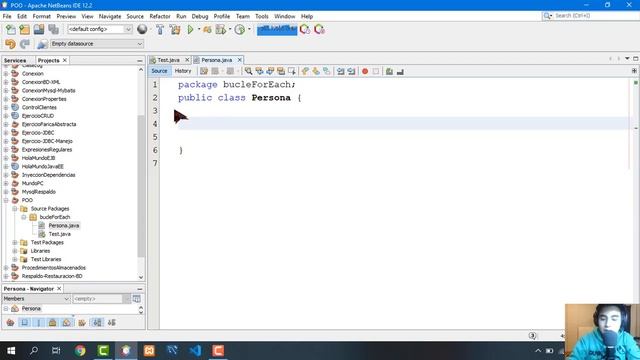This screenshot has height=360, width=640.
Task: Click the Source view button
Action: [x=159, y=71]
